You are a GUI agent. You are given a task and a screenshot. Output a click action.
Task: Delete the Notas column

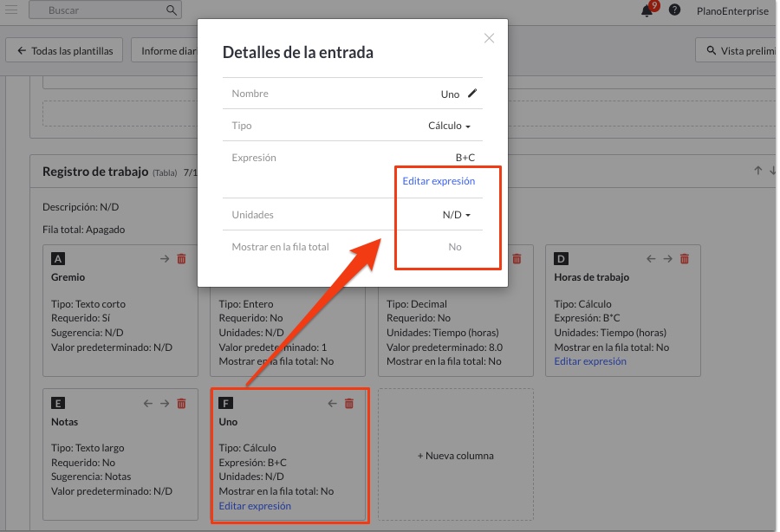[x=182, y=403]
